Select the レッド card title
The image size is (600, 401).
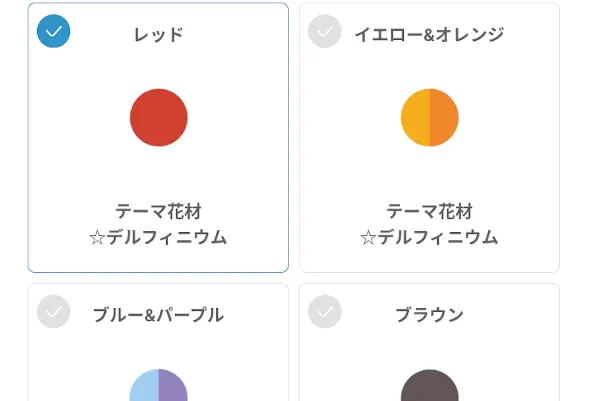pyautogui.click(x=158, y=35)
